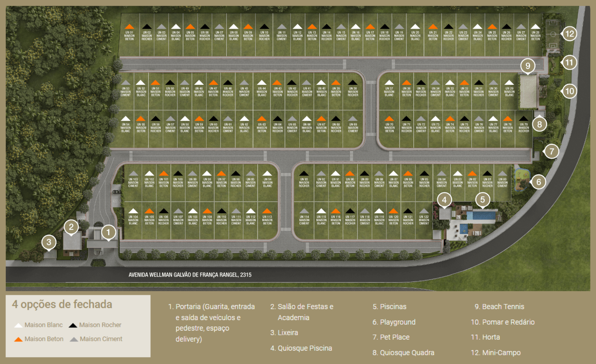The width and height of the screenshot is (596, 364).
Task: Click the Avenida Wellman Galvão street label
Action: coord(190,275)
